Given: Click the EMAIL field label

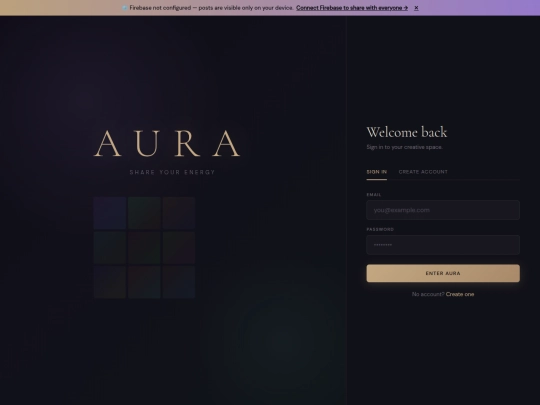Looking at the screenshot, I should tap(374, 195).
